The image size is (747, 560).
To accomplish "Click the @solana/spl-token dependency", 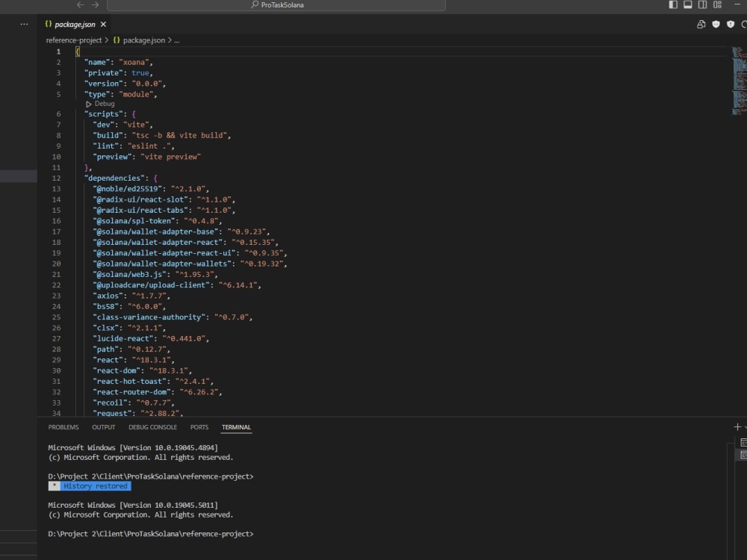I will (158, 221).
